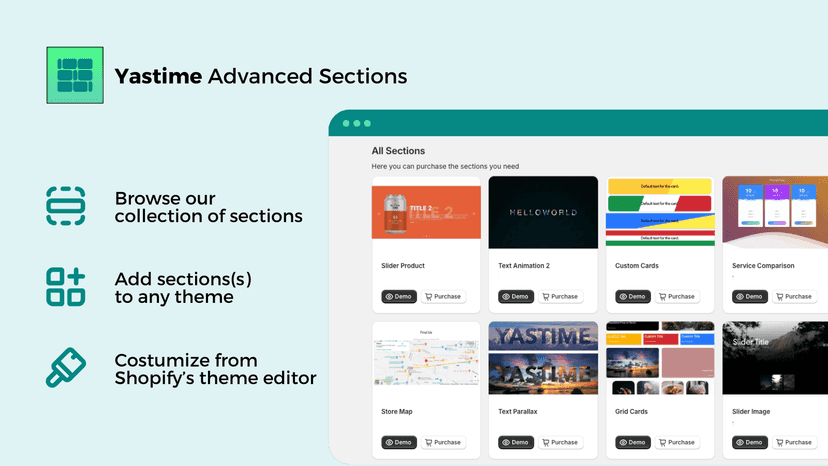Open Demo for Store Map
Image resolution: width=828 pixels, height=466 pixels.
[399, 442]
